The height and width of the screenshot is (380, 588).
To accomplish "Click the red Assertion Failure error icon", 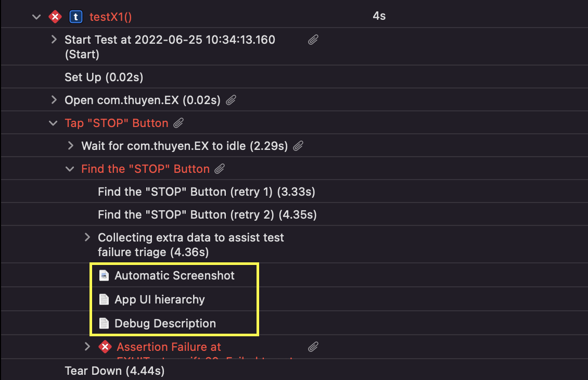I will (105, 347).
